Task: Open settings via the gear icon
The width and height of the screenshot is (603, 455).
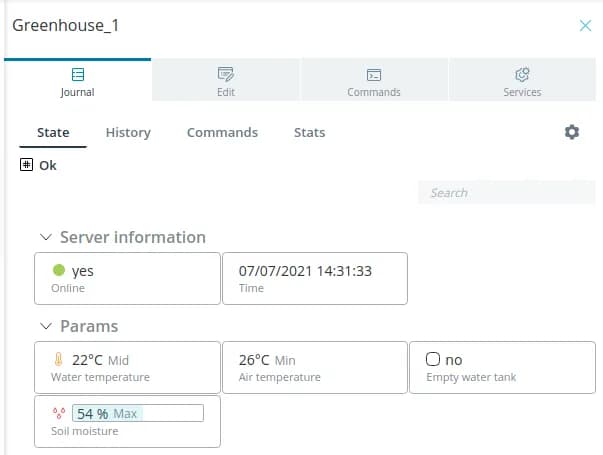Action: (572, 132)
